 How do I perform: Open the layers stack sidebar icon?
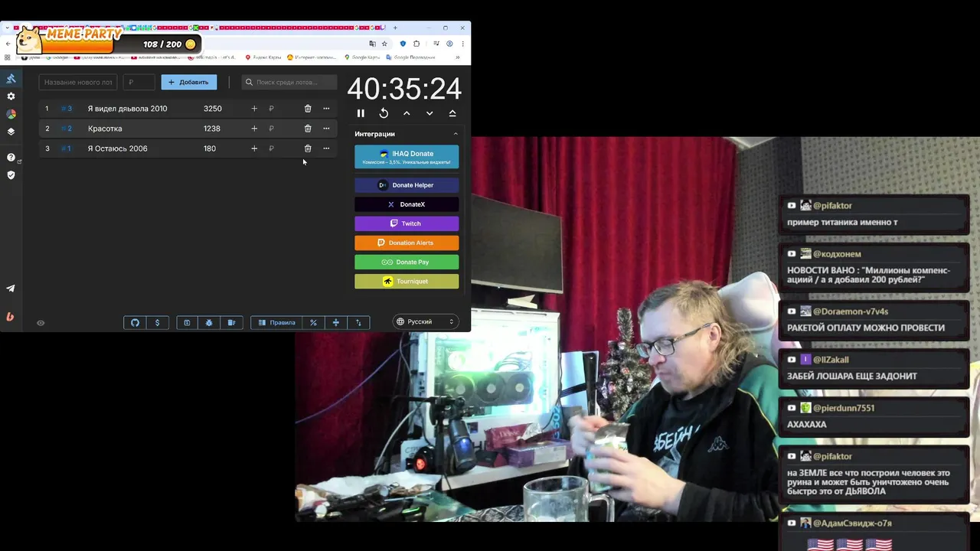pos(11,132)
